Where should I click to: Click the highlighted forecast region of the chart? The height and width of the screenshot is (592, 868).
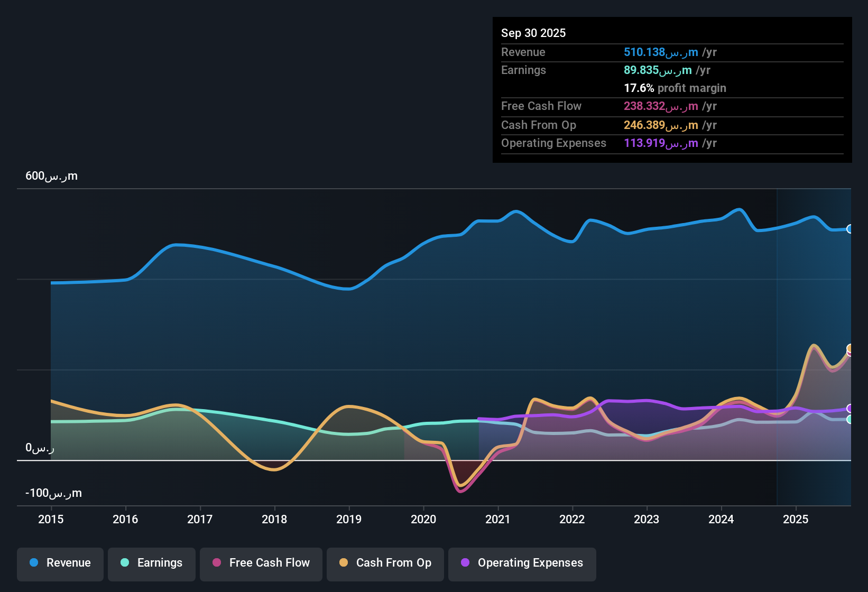point(814,317)
